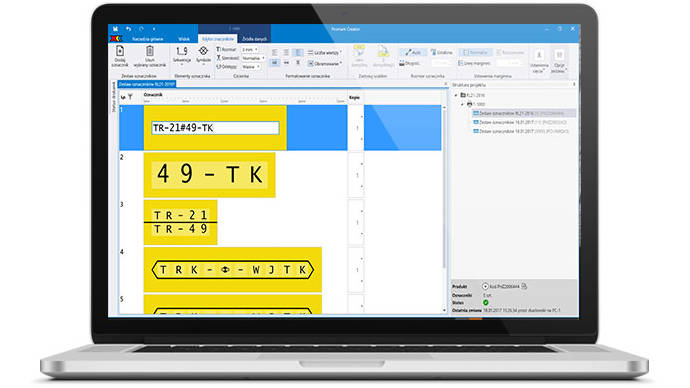Click the trash icon to delete selected marker

[x=150, y=51]
